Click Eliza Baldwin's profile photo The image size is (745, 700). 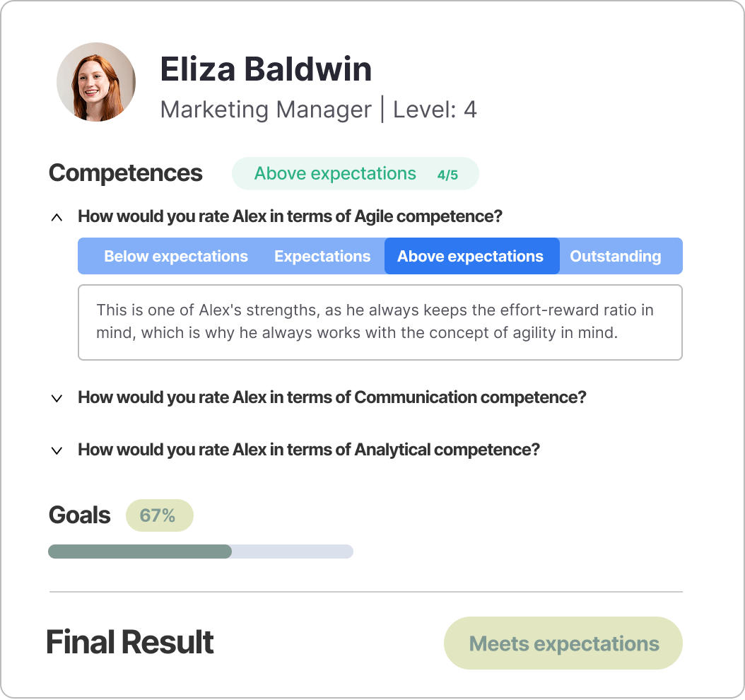[95, 82]
